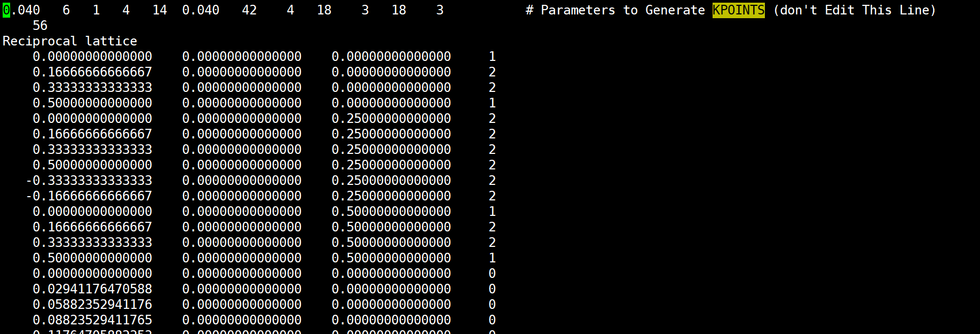Click the number 42 in the first line
980x334 pixels.
[249, 10]
